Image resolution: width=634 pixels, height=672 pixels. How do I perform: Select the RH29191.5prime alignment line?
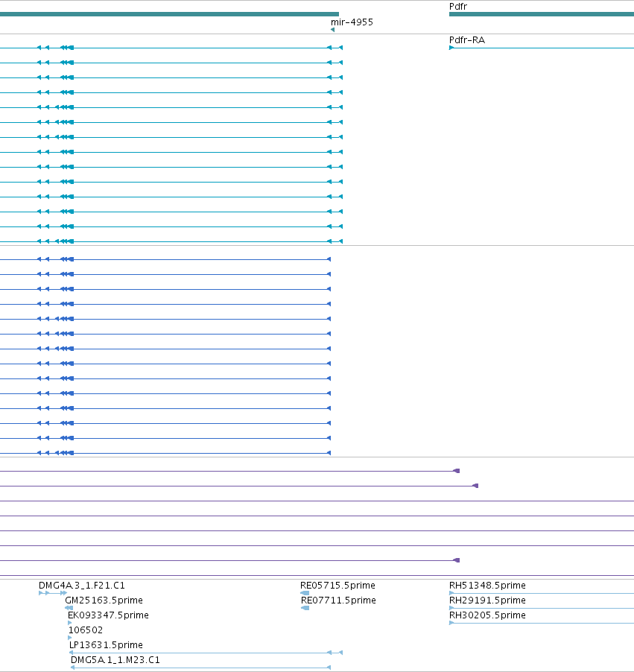pos(542,608)
